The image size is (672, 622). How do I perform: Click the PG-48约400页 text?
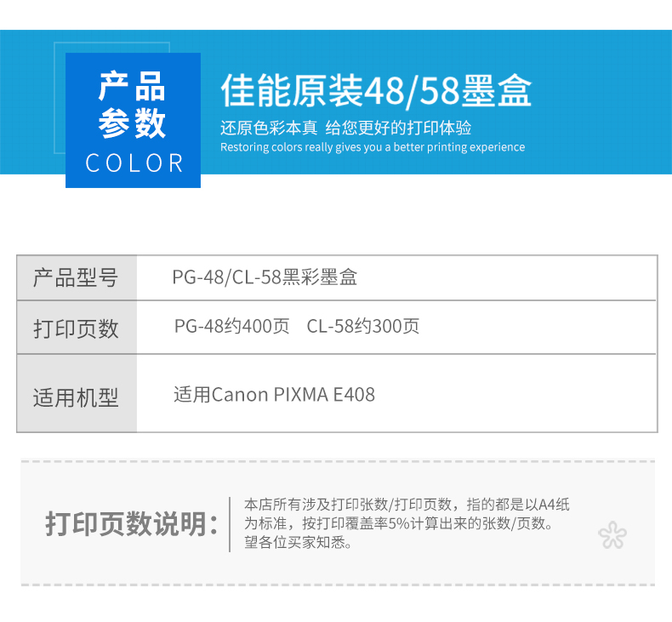tap(231, 327)
